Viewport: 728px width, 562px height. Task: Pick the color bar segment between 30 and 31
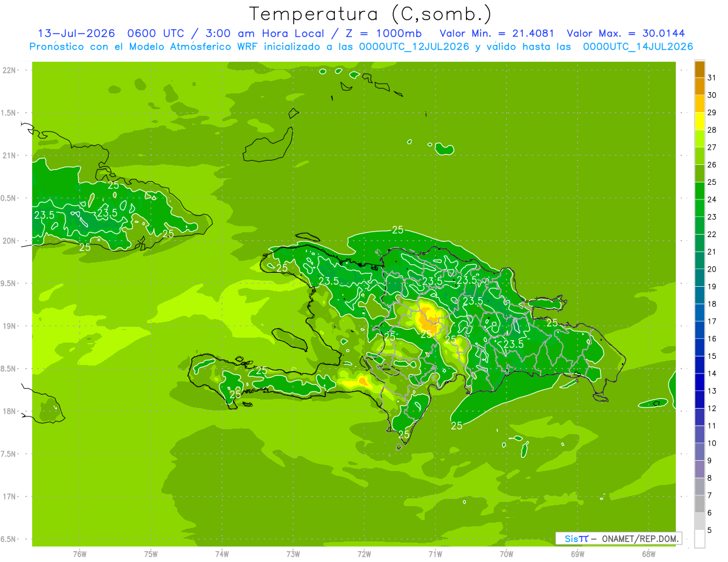click(x=699, y=87)
